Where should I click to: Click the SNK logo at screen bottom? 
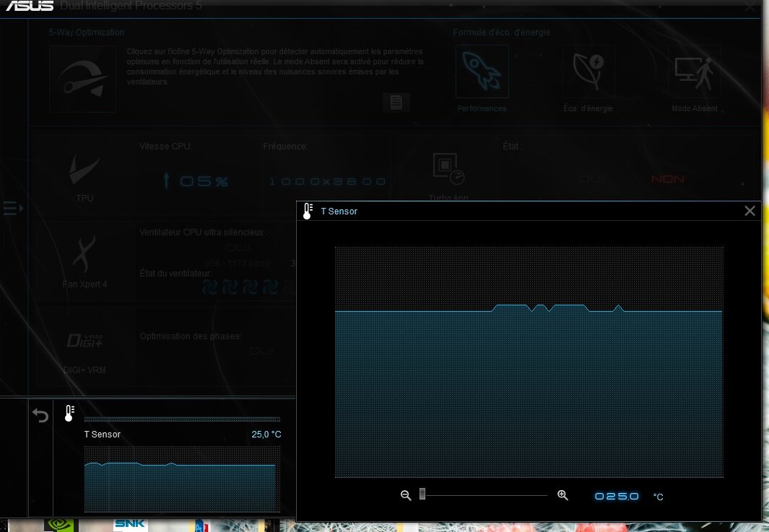click(x=130, y=525)
